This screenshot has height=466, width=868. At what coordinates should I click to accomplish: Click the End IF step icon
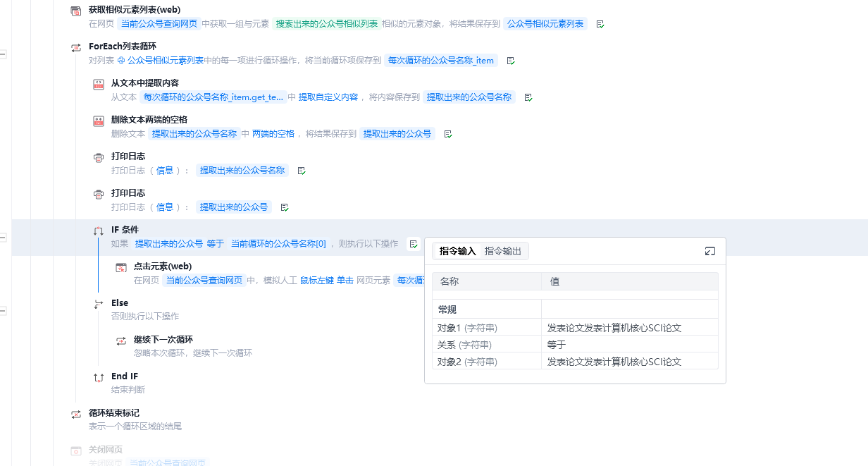click(99, 377)
